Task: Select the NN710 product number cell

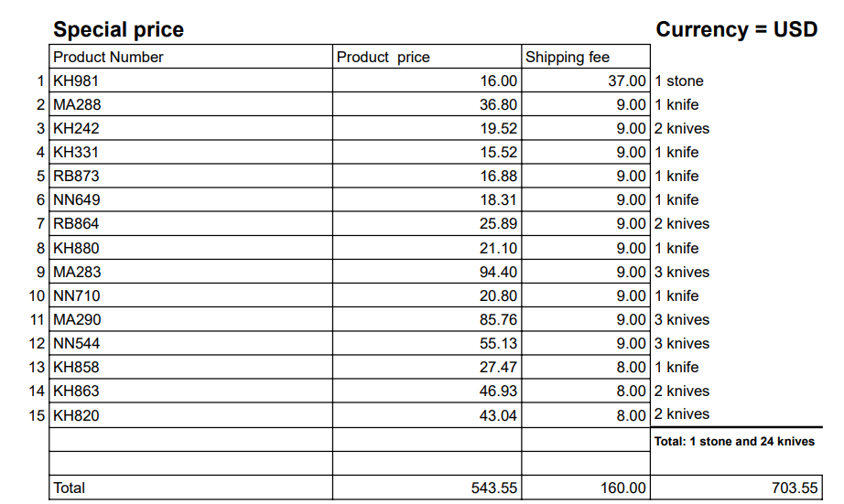Action: 190,295
